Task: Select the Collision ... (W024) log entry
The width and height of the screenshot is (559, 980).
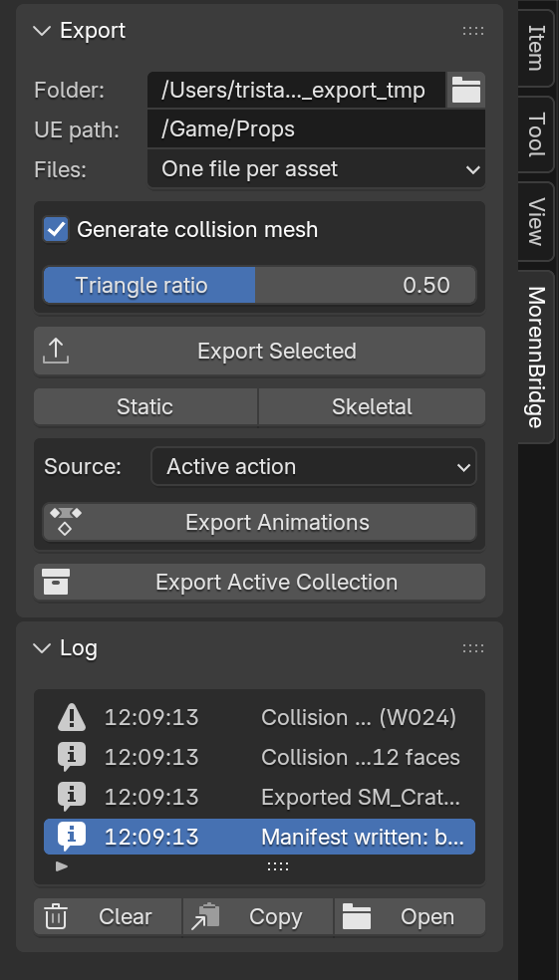Action: point(259,717)
